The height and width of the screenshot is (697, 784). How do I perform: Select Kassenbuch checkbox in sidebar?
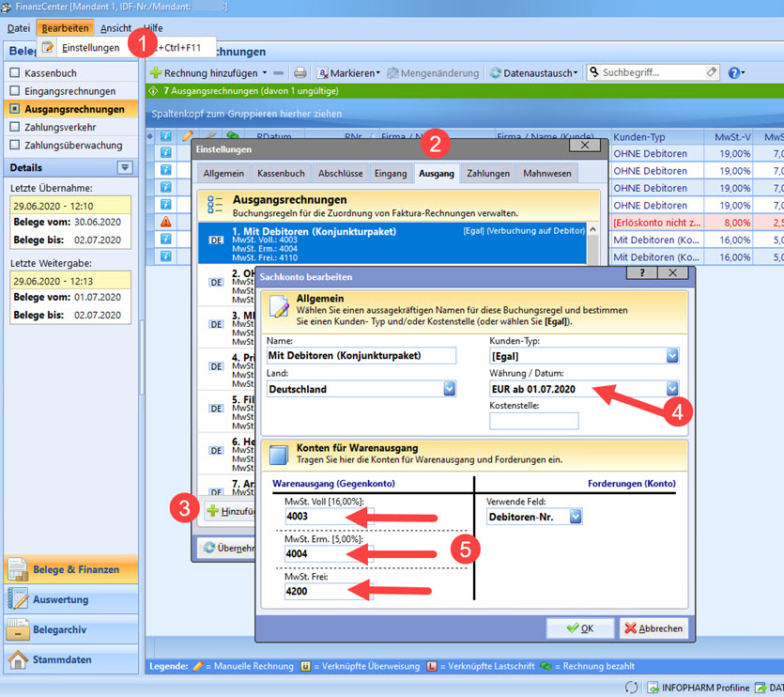[x=14, y=73]
